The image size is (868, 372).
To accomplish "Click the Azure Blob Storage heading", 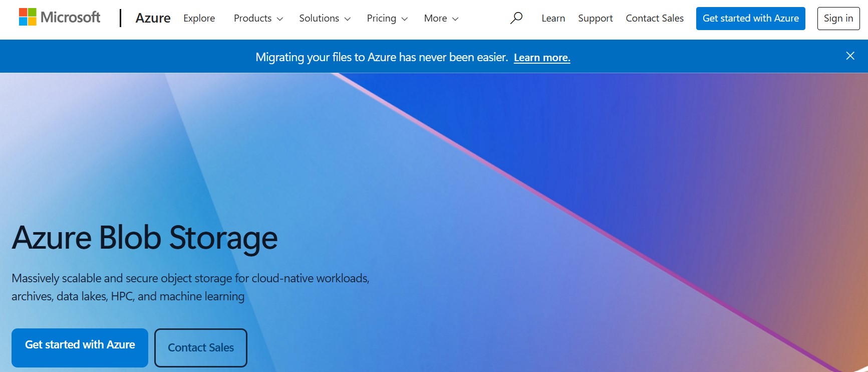I will 145,238.
